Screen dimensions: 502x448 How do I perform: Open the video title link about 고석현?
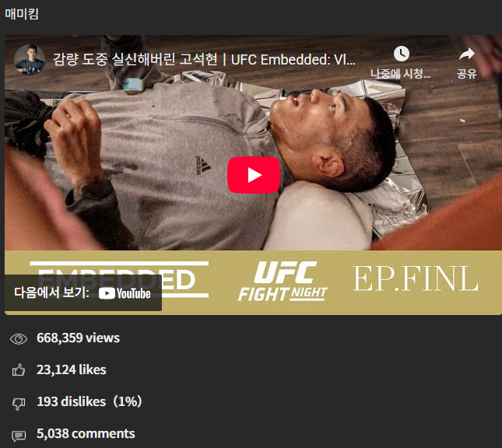[x=204, y=60]
